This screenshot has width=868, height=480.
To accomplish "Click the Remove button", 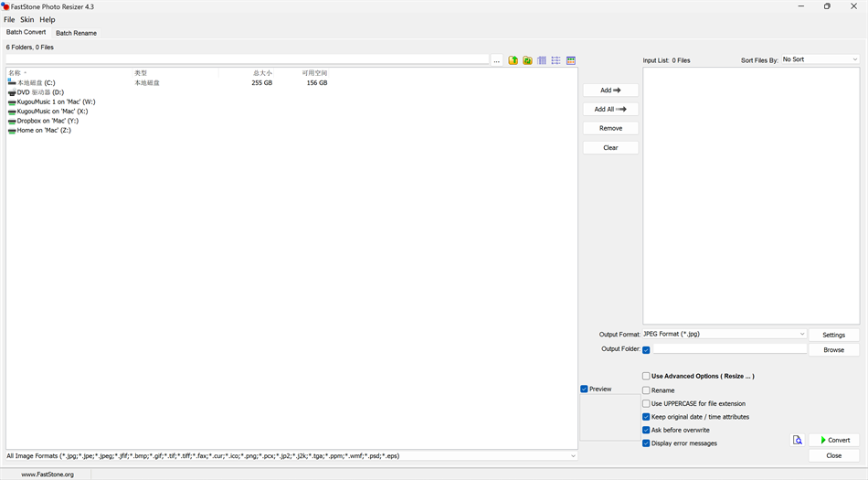I will tap(610, 128).
